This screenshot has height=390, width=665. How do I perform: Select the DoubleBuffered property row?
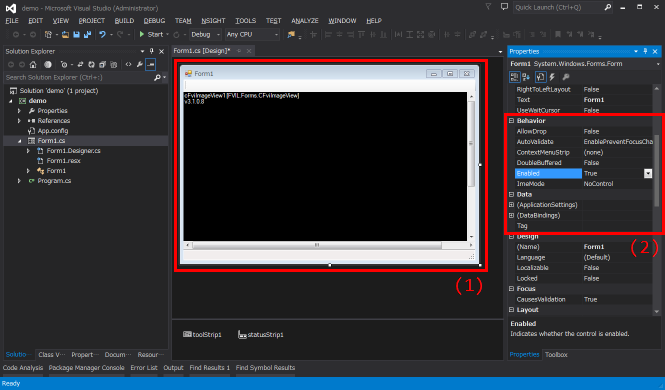tap(584, 163)
